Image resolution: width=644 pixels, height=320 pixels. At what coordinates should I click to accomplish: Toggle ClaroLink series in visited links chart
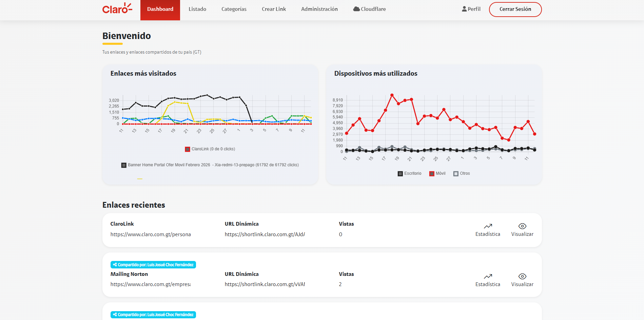tap(210, 149)
